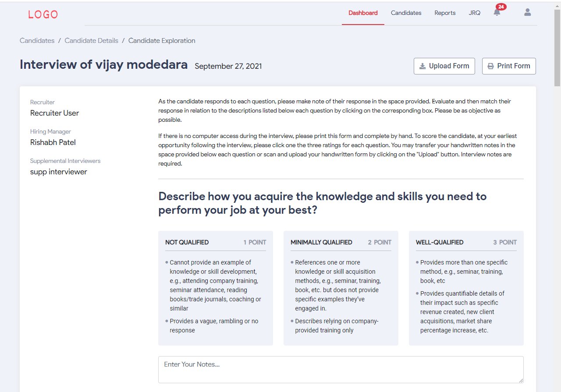Click the Enter Your Notes text area

click(341, 370)
